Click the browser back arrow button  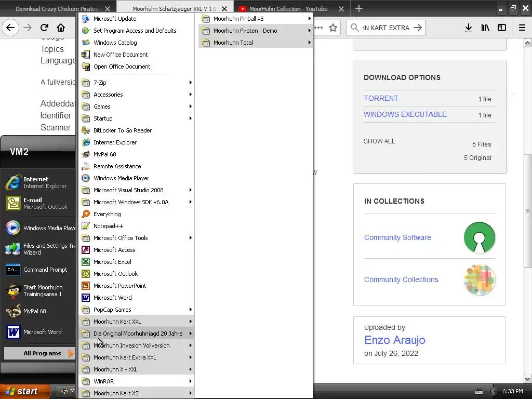point(10,28)
